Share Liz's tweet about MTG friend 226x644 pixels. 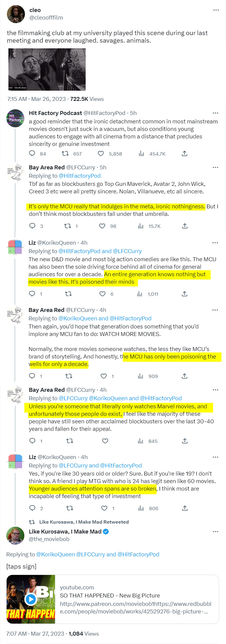click(x=185, y=508)
